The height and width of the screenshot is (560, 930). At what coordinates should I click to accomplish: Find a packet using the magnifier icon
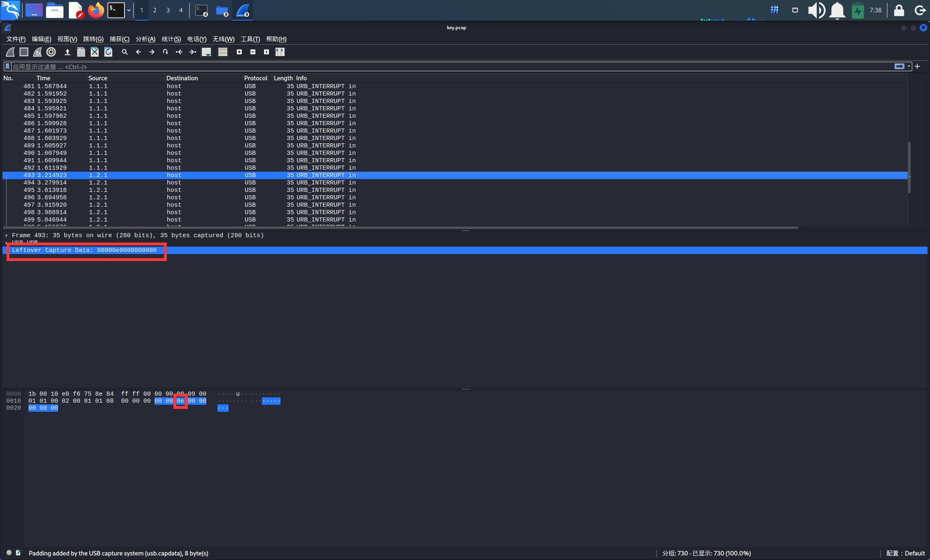pos(125,52)
